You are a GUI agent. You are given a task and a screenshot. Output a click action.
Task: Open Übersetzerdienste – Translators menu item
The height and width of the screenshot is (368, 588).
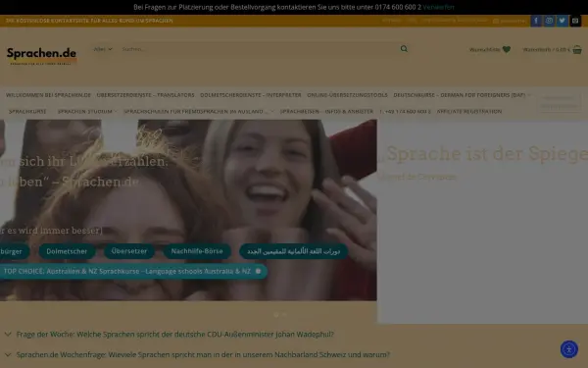145,95
